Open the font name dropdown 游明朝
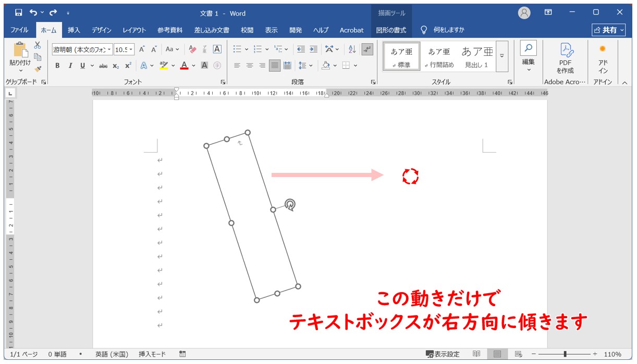637x364 pixels. click(109, 49)
